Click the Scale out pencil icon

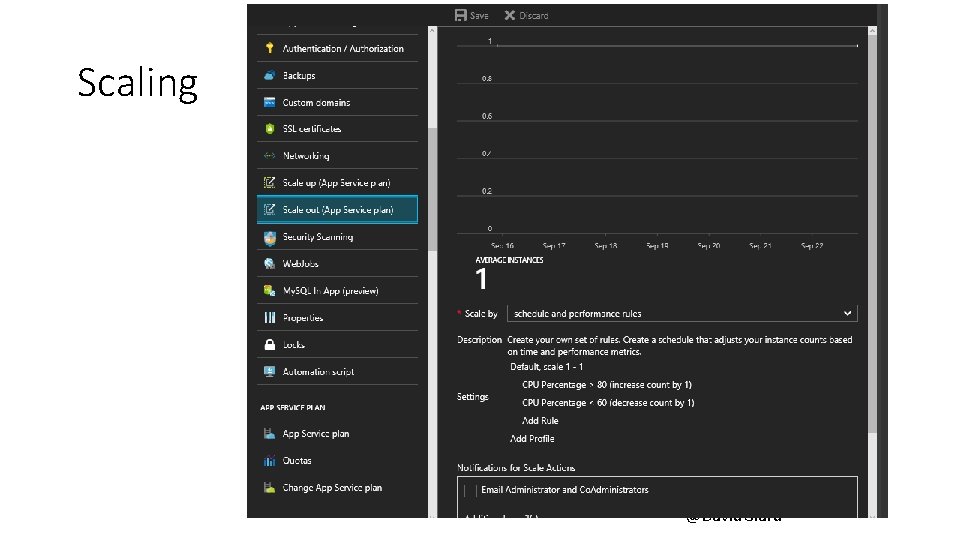point(269,209)
